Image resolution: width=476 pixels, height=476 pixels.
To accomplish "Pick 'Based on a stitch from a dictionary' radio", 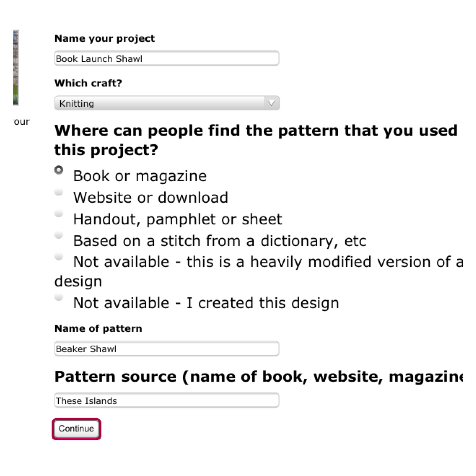I will pos(59,235).
